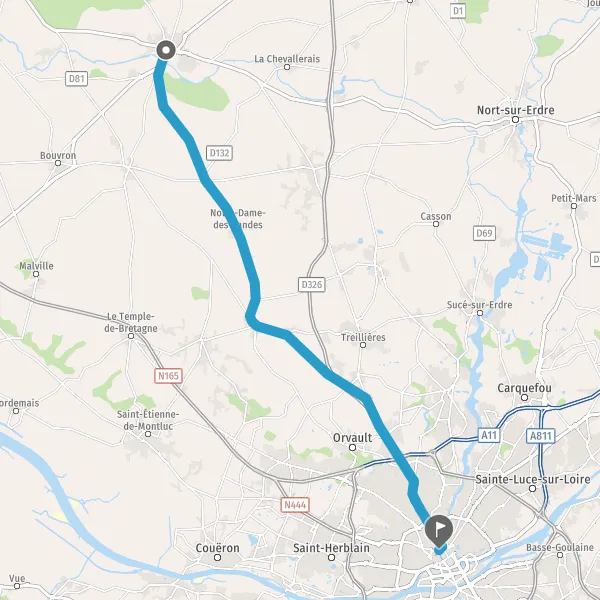Select the Carquefou town label
600x600 pixels.
pyautogui.click(x=524, y=388)
